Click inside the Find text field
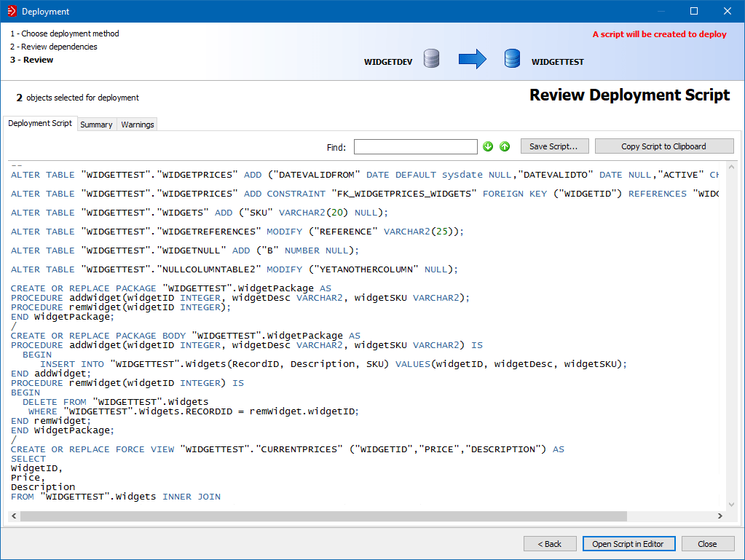Image resolution: width=745 pixels, height=560 pixels. [x=415, y=147]
